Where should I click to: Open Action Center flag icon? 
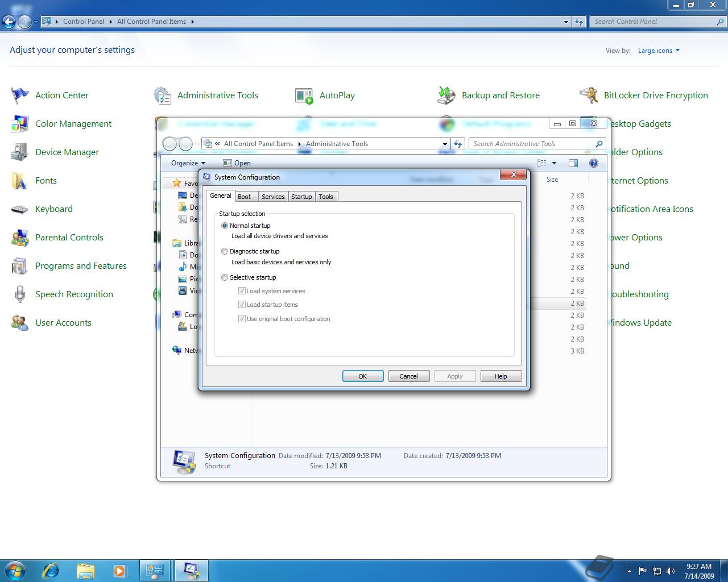(20, 95)
